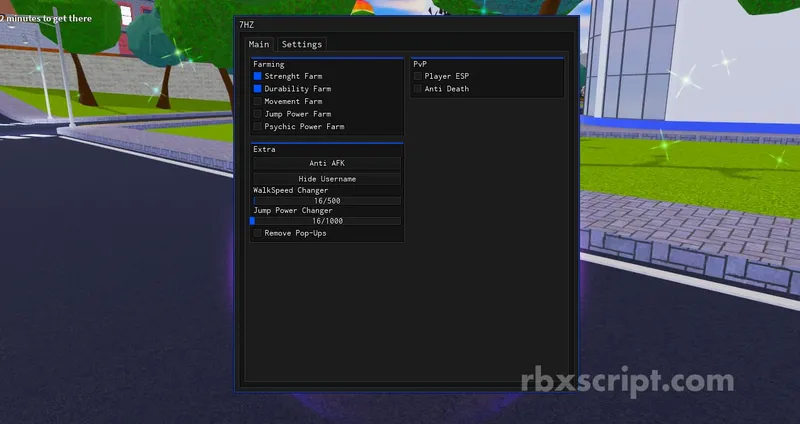Click the Strenght Farm label text
The height and width of the screenshot is (424, 800).
(x=293, y=76)
